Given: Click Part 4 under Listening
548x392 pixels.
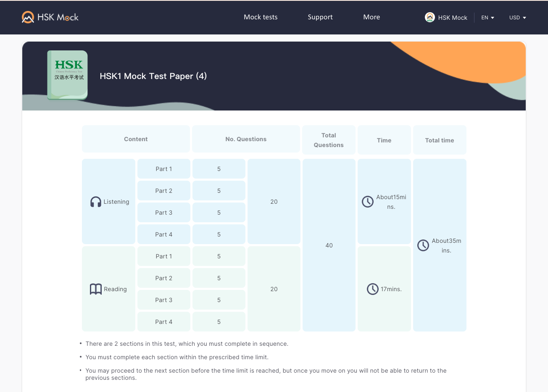Looking at the screenshot, I should (164, 234).
